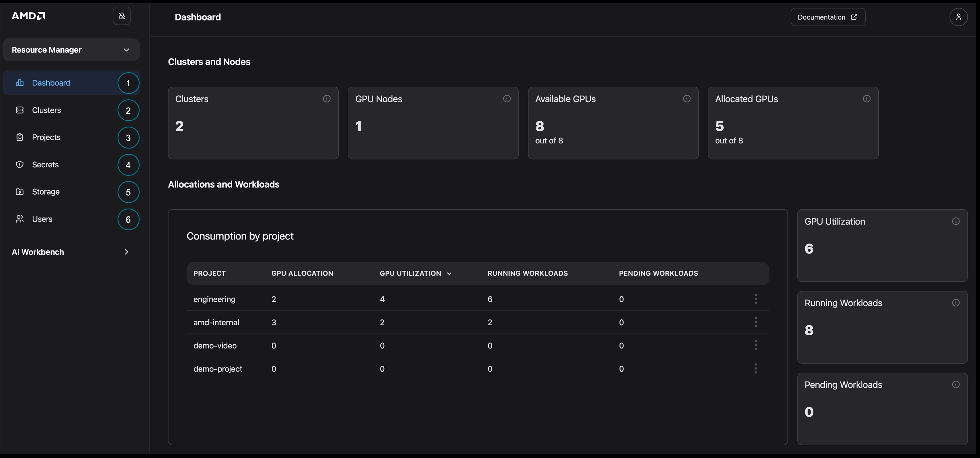The height and width of the screenshot is (458, 980).
Task: Click the Running Workloads info icon
Action: point(956,303)
